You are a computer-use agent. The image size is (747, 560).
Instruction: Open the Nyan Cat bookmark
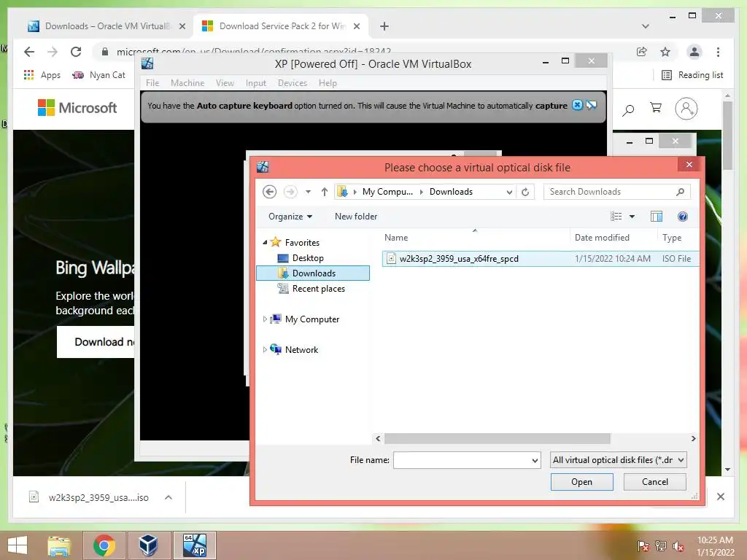98,75
